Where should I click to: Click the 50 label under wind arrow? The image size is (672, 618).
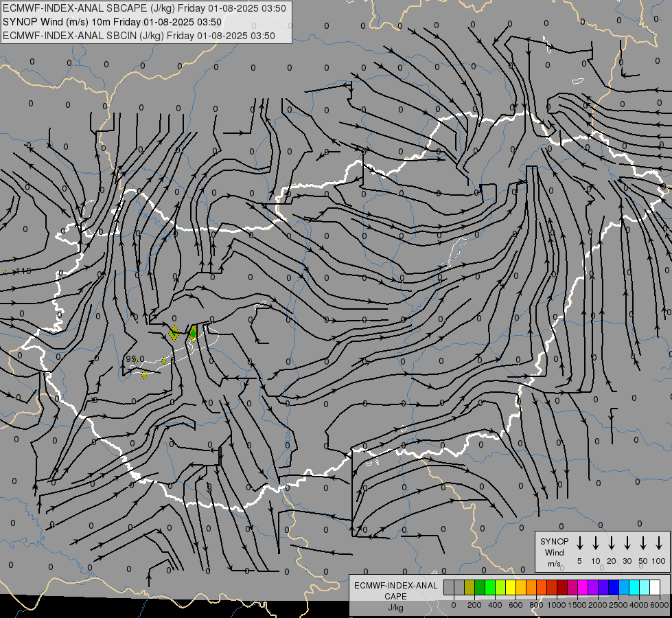pyautogui.click(x=643, y=561)
